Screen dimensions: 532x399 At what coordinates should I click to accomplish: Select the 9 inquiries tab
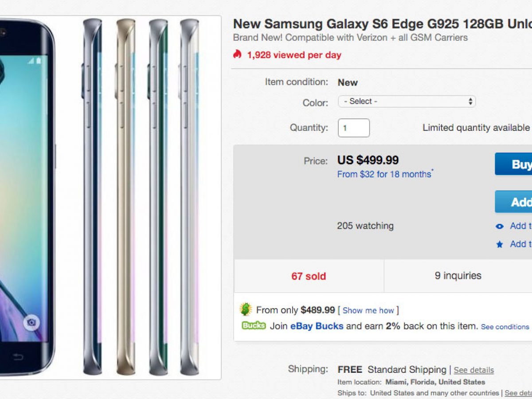point(458,276)
